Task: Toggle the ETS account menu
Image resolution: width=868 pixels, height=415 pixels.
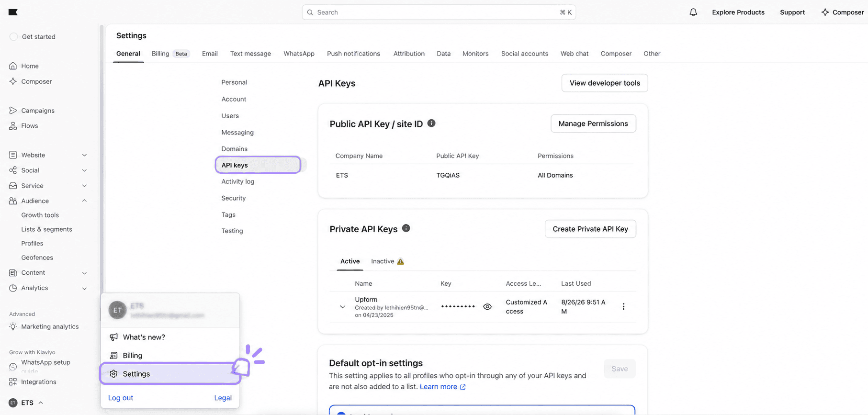Action: 27,403
